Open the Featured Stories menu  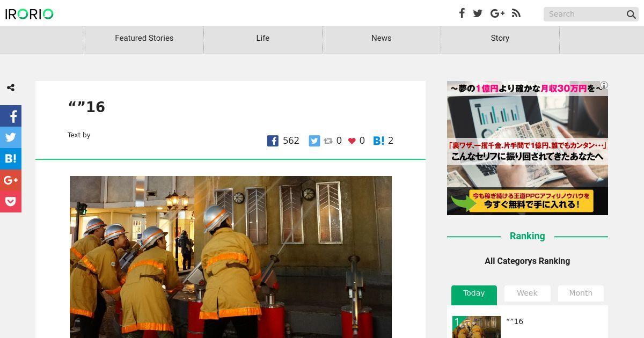(x=144, y=38)
